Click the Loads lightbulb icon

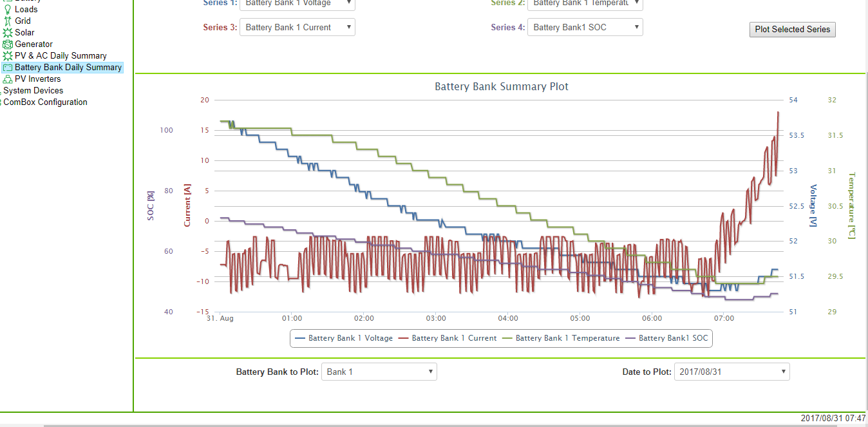8,10
